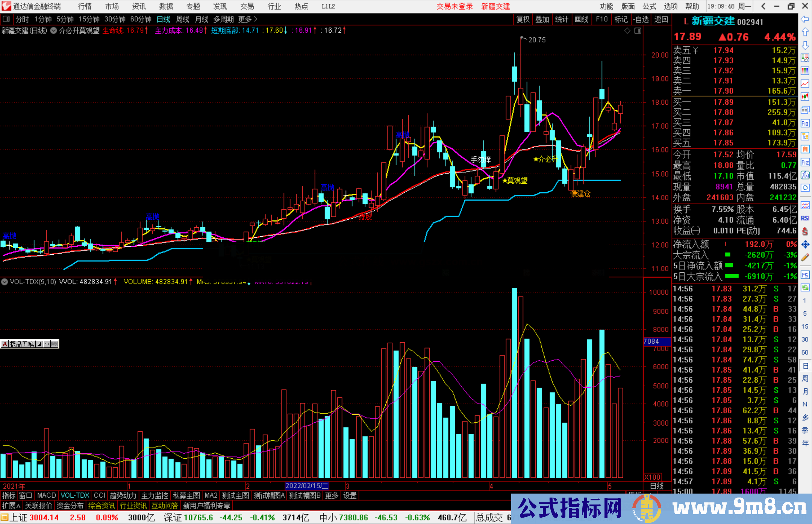The height and width of the screenshot is (524, 812).
Task: Click the blue left-arrow back icon in sidebar
Action: (805, 19)
